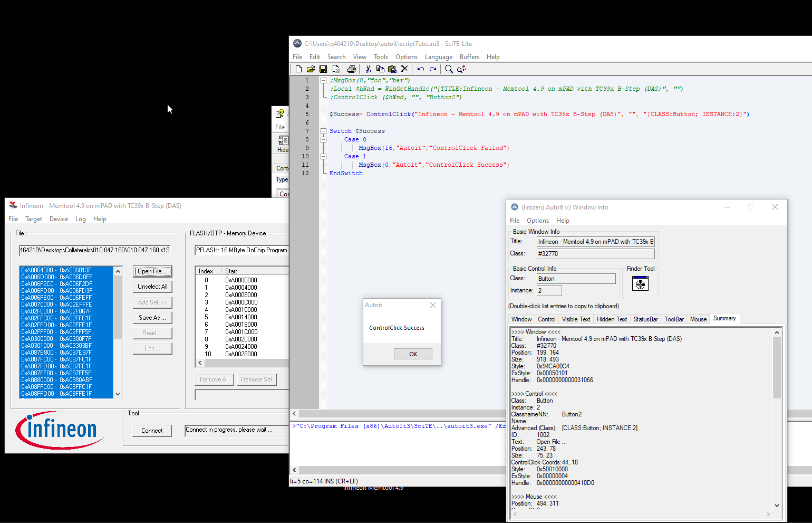
Task: Open the Buffers menu in SciTE
Action: (x=469, y=57)
